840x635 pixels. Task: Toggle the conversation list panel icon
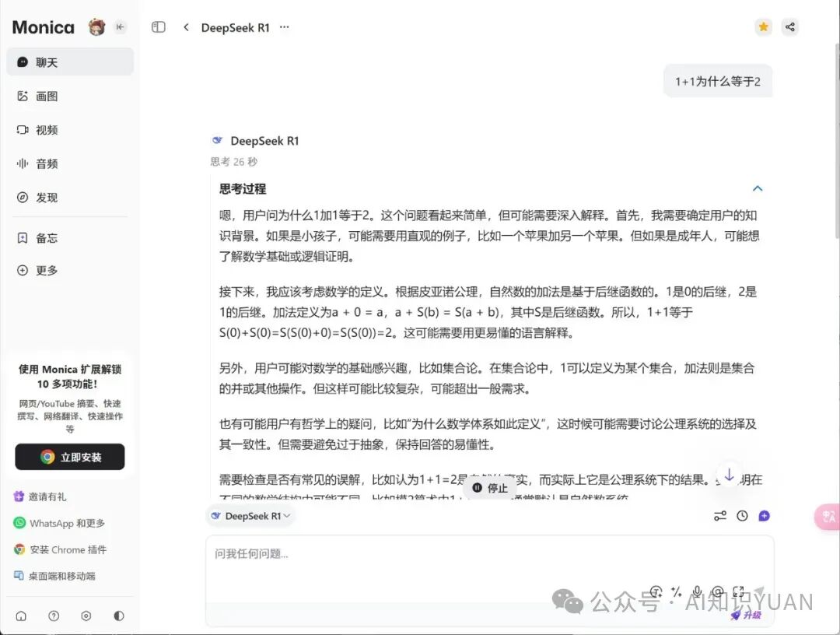tap(159, 27)
